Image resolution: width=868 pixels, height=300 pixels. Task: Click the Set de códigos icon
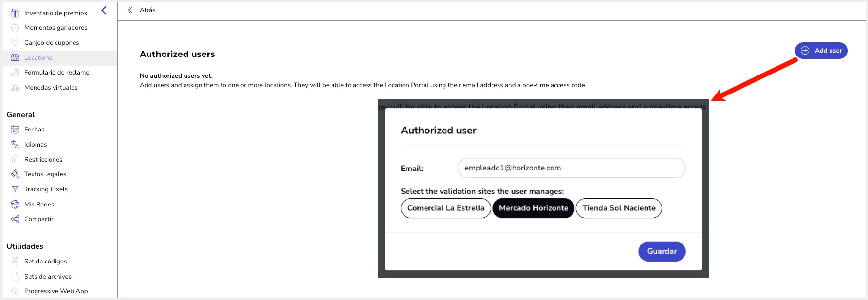pos(15,262)
